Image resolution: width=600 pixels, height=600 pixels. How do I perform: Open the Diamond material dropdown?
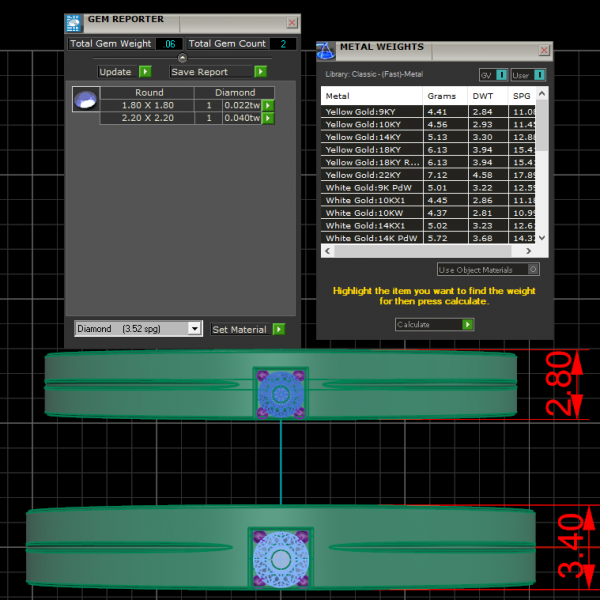click(x=194, y=329)
